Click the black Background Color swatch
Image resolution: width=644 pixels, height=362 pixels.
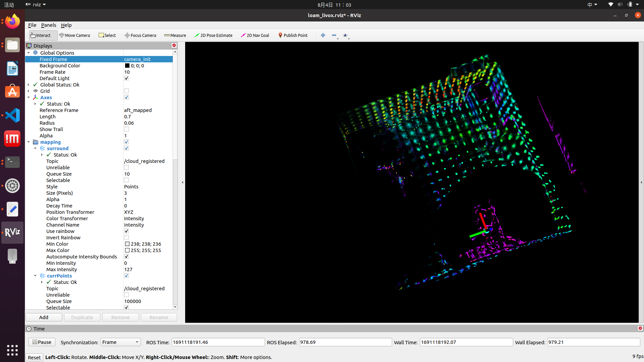127,66
